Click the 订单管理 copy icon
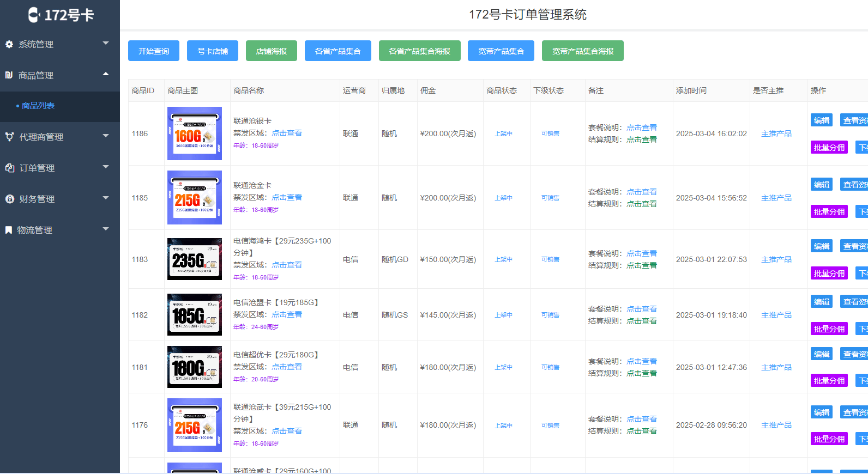This screenshot has height=474, width=868. coord(10,168)
